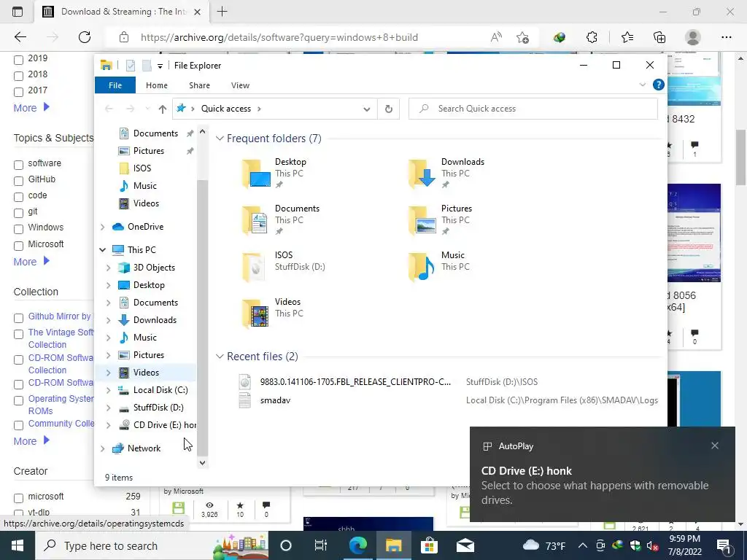Click the File Explorer refresh button
The height and width of the screenshot is (560, 747).
pos(389,109)
